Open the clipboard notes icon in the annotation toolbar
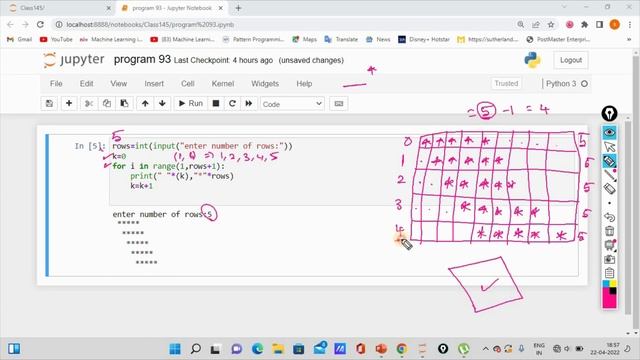The image size is (640, 360). click(609, 273)
